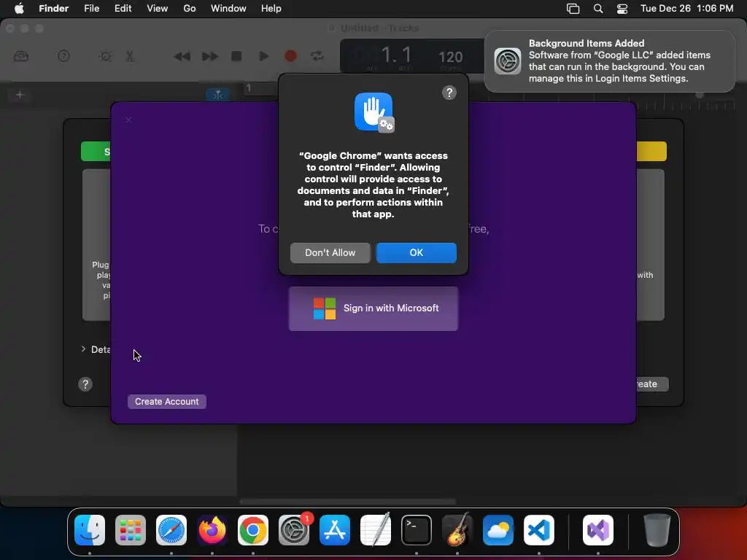The image size is (747, 560).
Task: Open System Settings from the Dock
Action: click(294, 530)
